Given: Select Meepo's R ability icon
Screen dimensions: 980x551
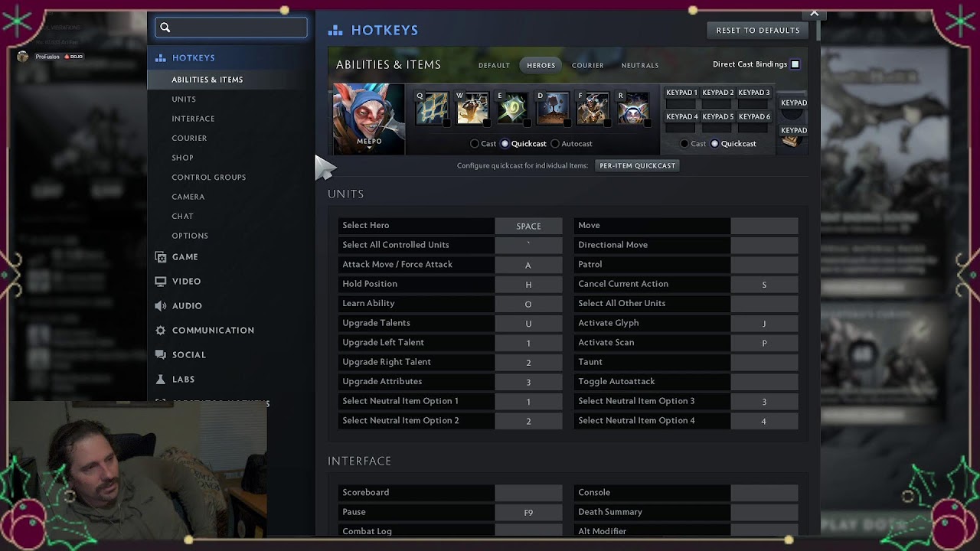Looking at the screenshot, I should coord(633,109).
